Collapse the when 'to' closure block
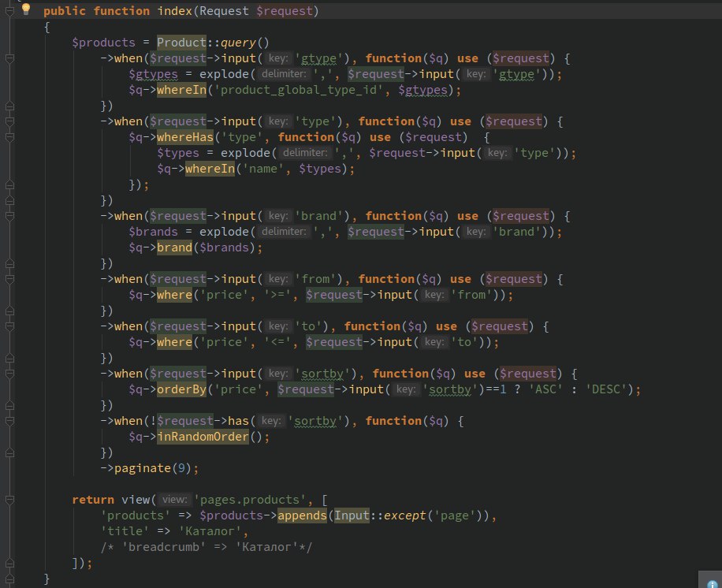Screen dimensions: 722x588 pos(9,326)
